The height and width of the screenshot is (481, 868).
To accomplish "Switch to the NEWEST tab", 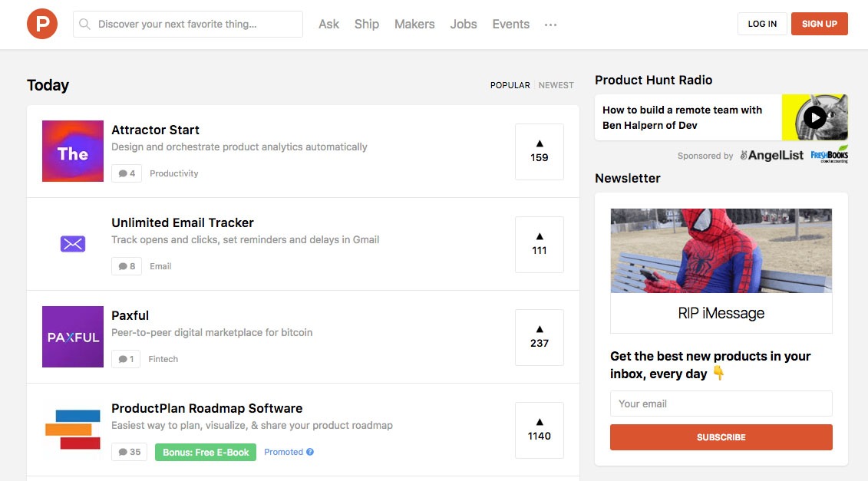I will tap(556, 85).
